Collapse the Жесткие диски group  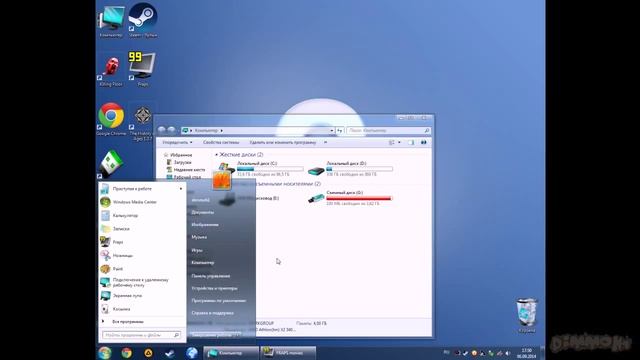point(216,155)
